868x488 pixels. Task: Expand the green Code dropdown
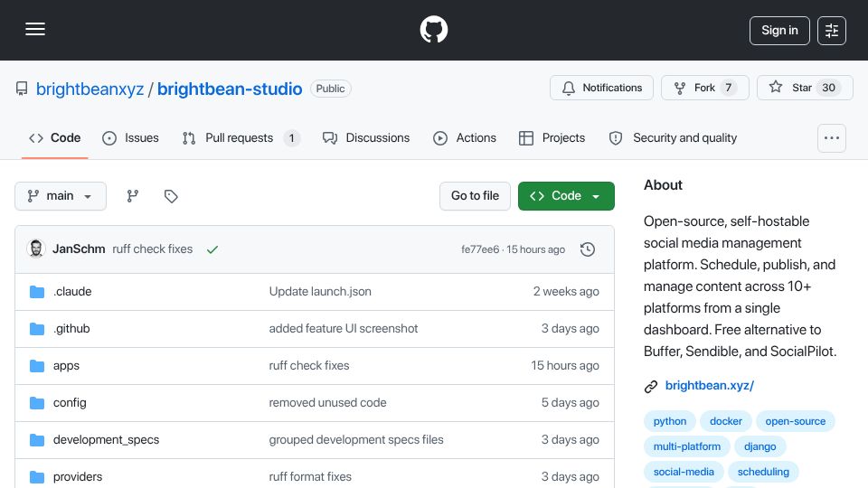tap(566, 196)
